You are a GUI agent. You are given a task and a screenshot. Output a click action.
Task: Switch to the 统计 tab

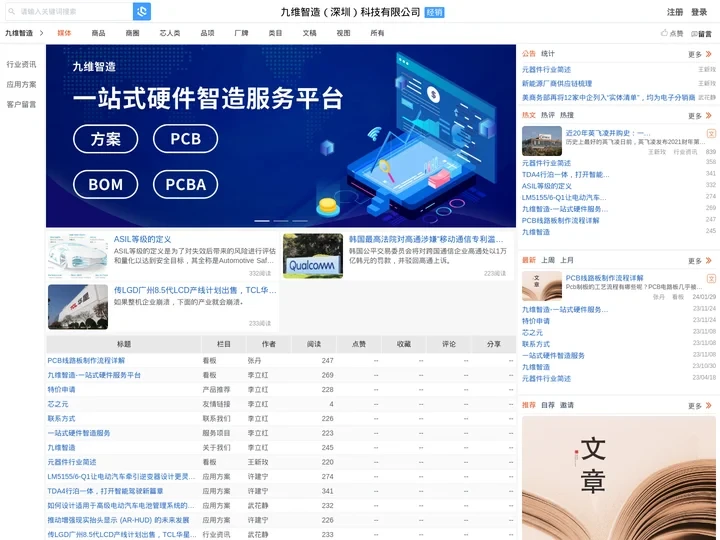pyautogui.click(x=548, y=54)
